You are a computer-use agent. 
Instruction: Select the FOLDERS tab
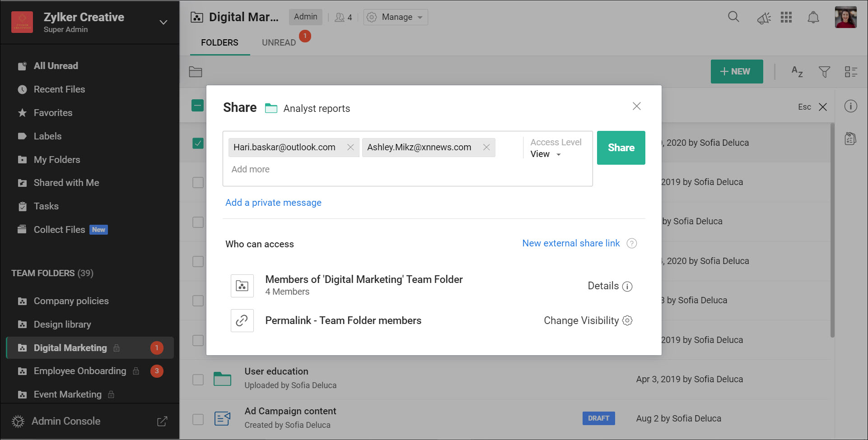click(x=219, y=42)
